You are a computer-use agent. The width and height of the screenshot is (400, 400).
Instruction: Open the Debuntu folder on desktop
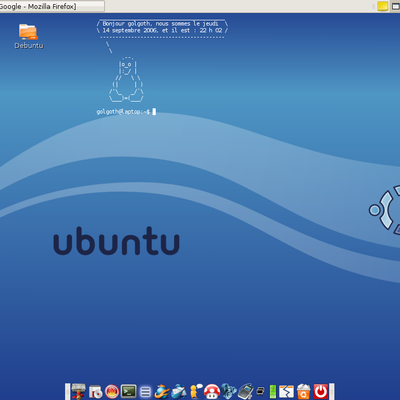click(x=28, y=36)
